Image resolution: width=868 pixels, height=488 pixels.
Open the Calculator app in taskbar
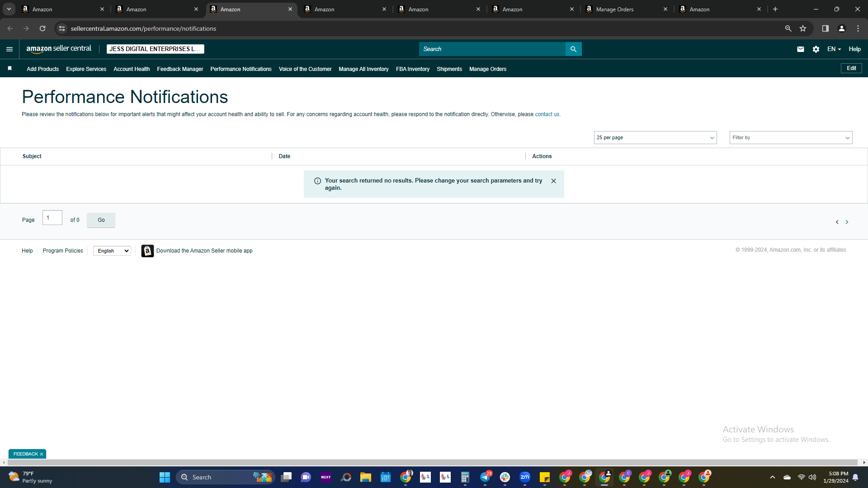[x=465, y=477]
